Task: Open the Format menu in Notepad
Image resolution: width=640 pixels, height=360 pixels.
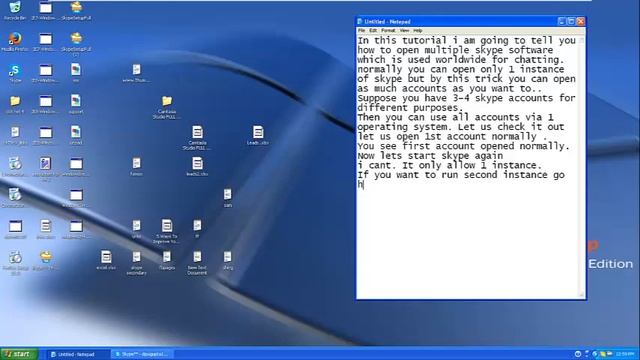Action: [388, 31]
